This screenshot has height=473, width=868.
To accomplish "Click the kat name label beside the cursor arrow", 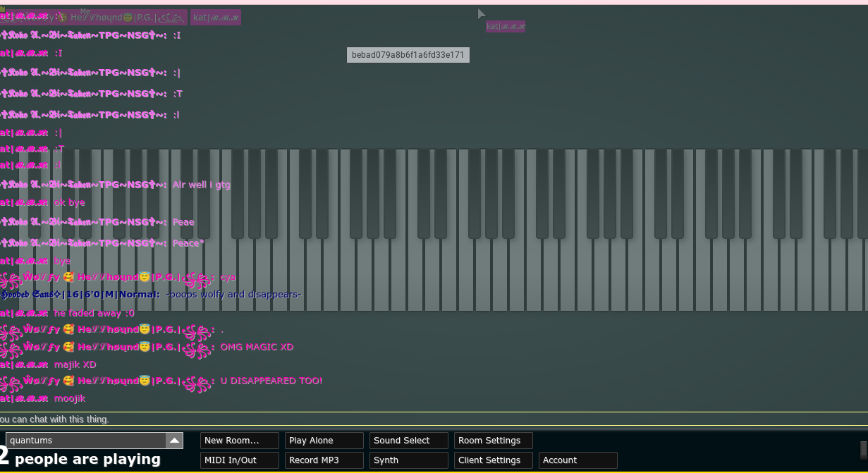I will click(x=506, y=27).
